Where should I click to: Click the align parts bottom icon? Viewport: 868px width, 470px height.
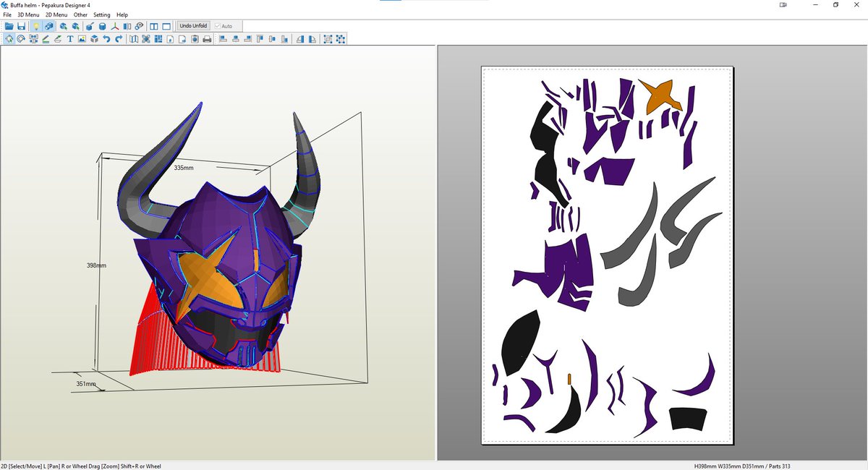(284, 38)
